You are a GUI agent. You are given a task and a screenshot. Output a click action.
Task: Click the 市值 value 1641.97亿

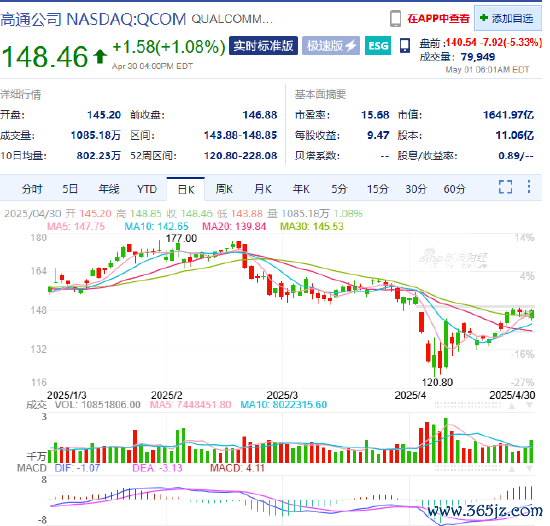pyautogui.click(x=508, y=115)
